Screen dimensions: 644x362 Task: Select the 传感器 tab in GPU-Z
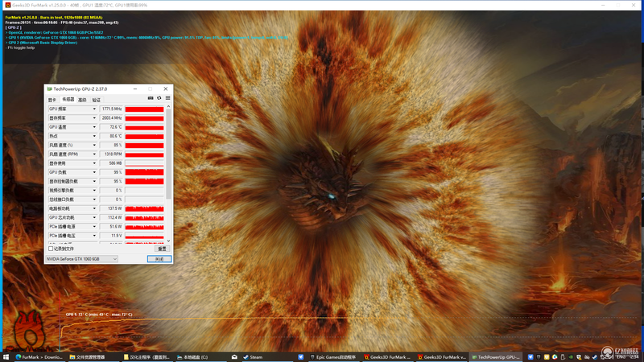tap(68, 99)
